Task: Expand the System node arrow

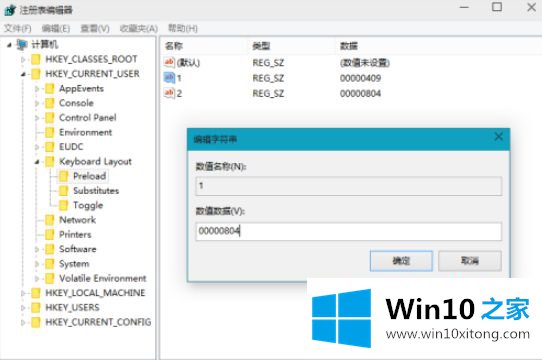Action: 37,264
